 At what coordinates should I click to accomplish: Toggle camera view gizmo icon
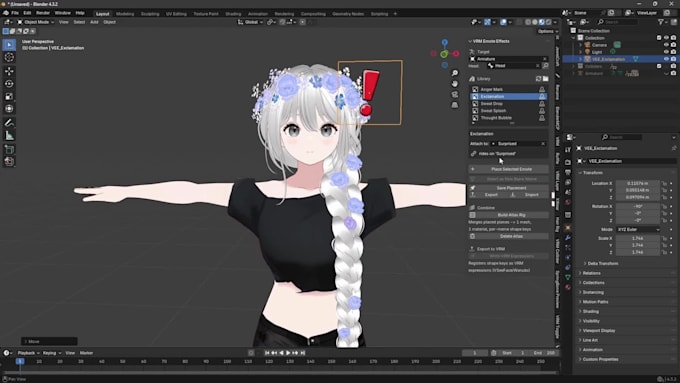(454, 95)
